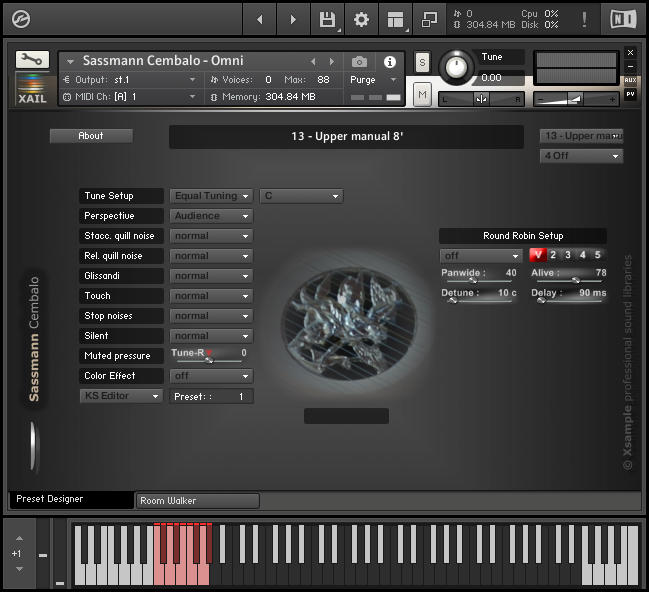The height and width of the screenshot is (592, 649).
Task: Open instrument menu arrow before Sassmann Cembalo
Action: 70,62
